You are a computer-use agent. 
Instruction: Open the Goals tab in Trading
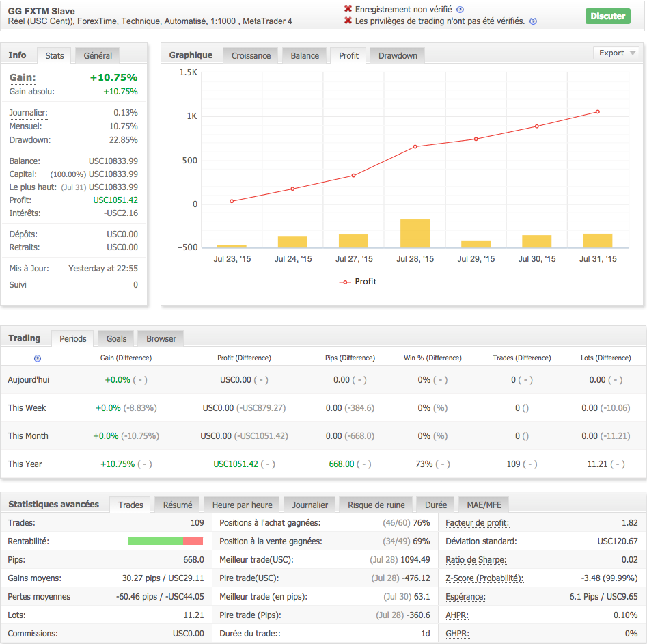pos(116,338)
